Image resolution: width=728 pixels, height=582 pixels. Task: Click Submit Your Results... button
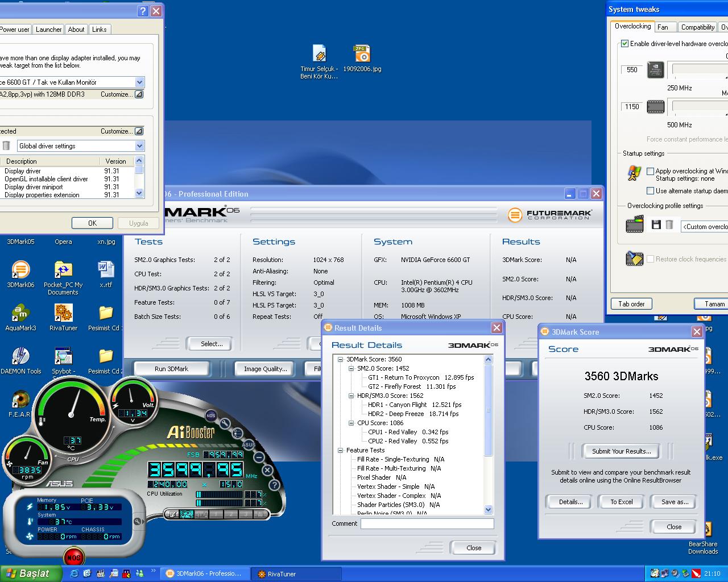pyautogui.click(x=621, y=451)
